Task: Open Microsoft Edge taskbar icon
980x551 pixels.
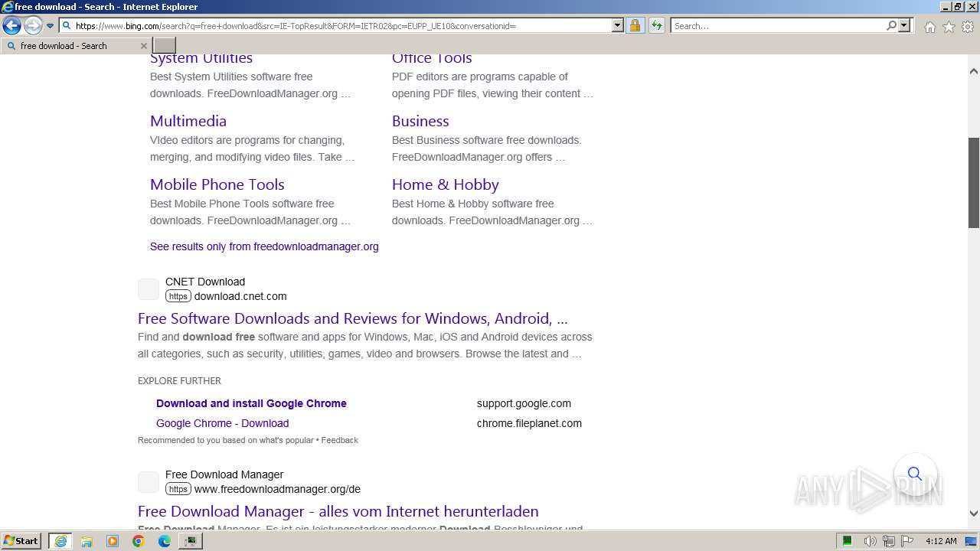Action: (x=165, y=541)
